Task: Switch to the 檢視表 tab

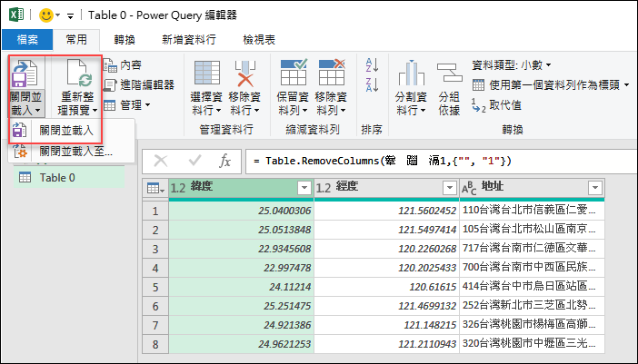Action: point(259,40)
